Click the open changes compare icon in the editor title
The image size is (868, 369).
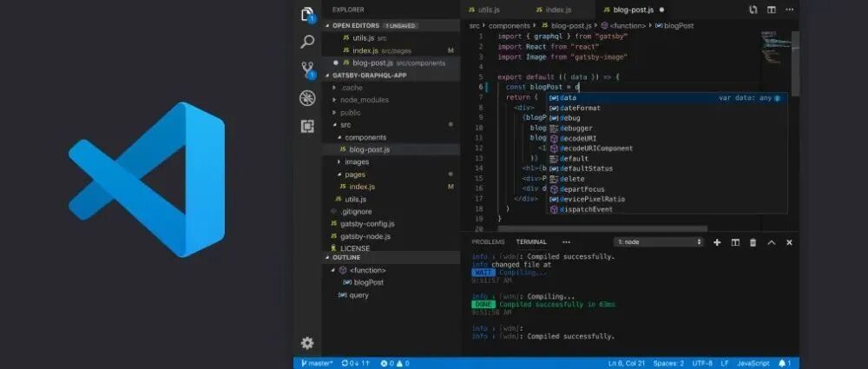pos(753,10)
